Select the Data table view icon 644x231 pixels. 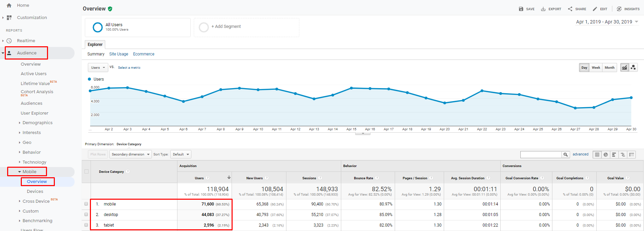coord(597,154)
